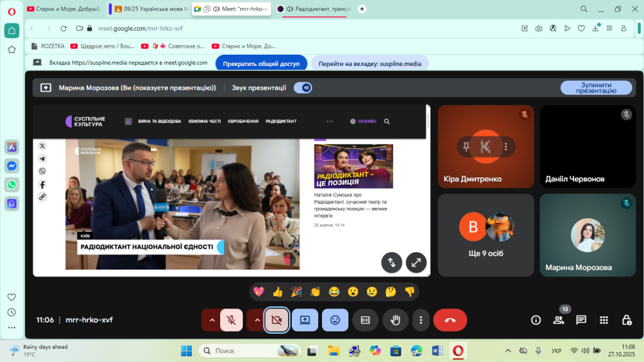Unmute the microphone
Image resolution: width=644 pixels, height=362 pixels.
tap(231, 320)
